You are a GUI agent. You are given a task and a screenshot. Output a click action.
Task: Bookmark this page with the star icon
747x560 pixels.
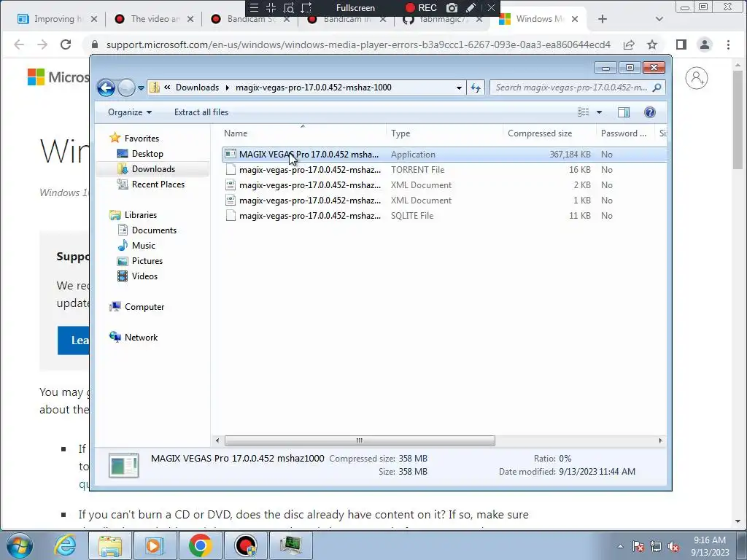click(652, 44)
